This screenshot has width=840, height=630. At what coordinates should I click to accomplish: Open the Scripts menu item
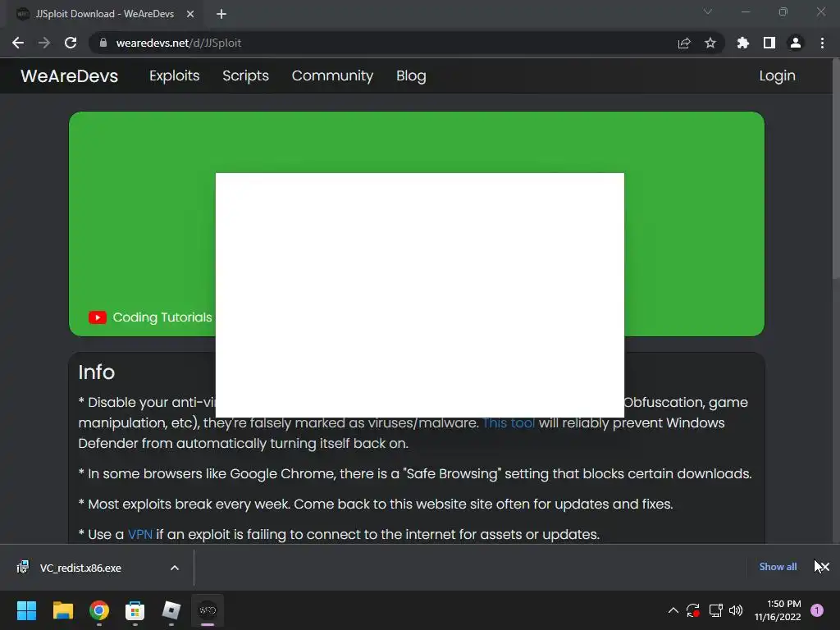(245, 75)
